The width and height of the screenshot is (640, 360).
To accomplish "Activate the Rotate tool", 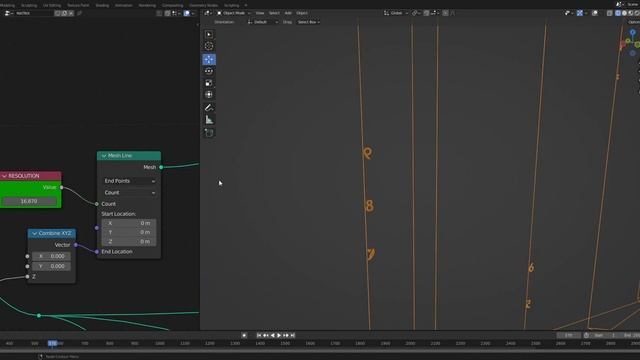I will point(209,71).
